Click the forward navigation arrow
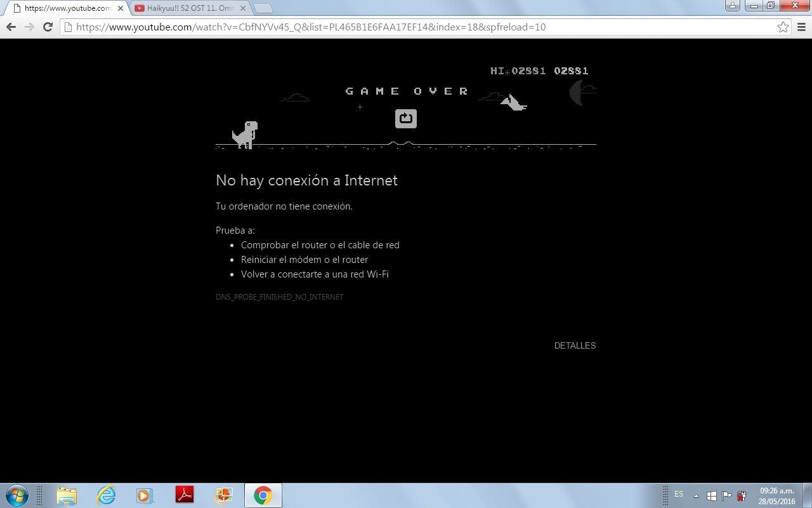This screenshot has width=812, height=508. (29, 27)
